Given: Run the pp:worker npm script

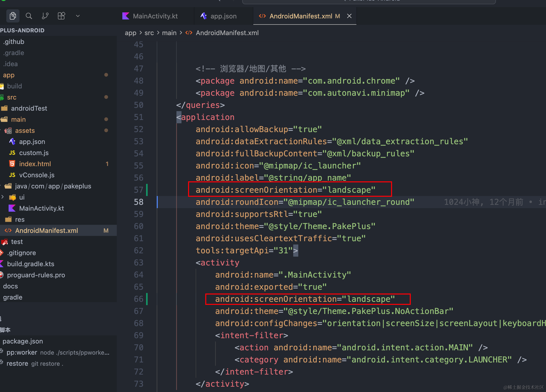Looking at the screenshot, I should pos(22,352).
